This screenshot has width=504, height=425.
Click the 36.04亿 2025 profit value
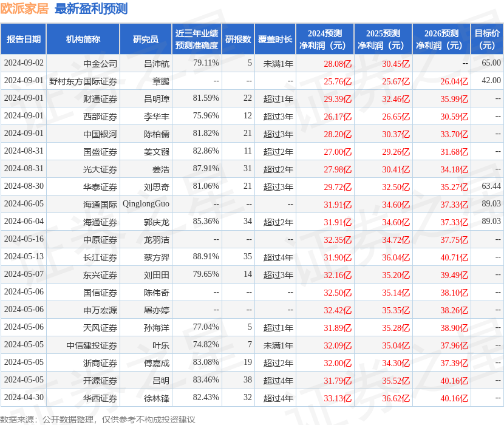pyautogui.click(x=396, y=257)
